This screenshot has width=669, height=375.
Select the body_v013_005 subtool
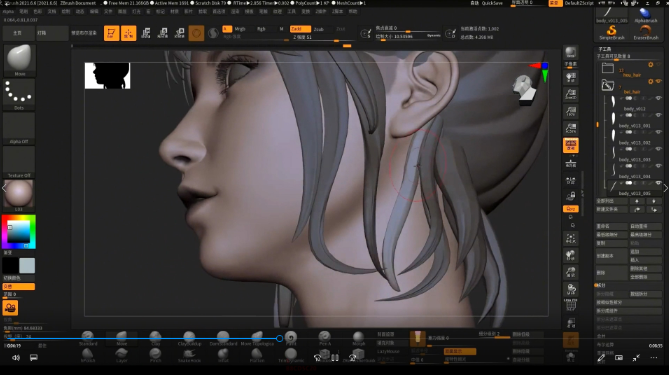[x=634, y=189]
